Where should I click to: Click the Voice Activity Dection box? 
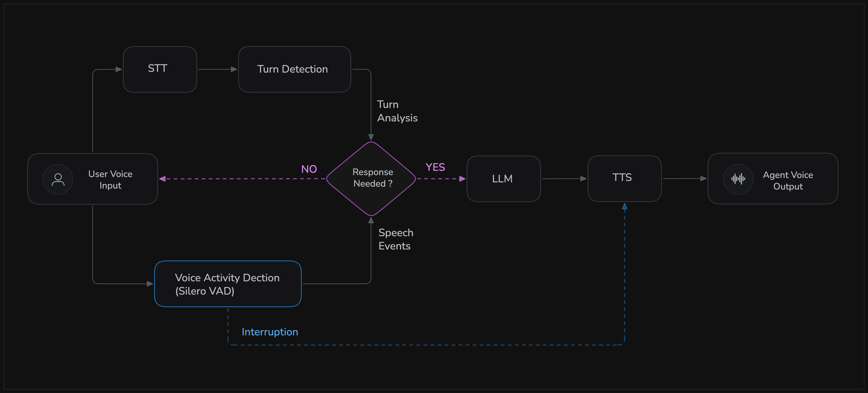pos(228,284)
